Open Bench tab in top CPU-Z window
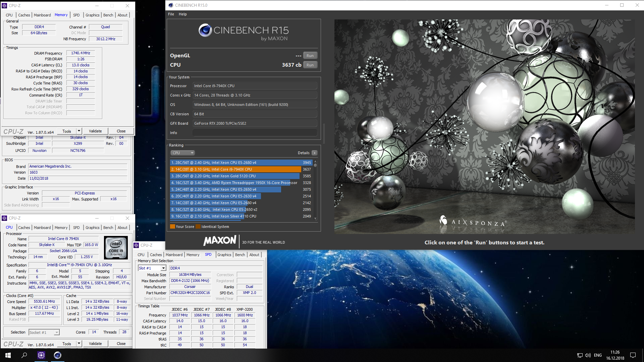This screenshot has width=644, height=362. pyautogui.click(x=108, y=15)
